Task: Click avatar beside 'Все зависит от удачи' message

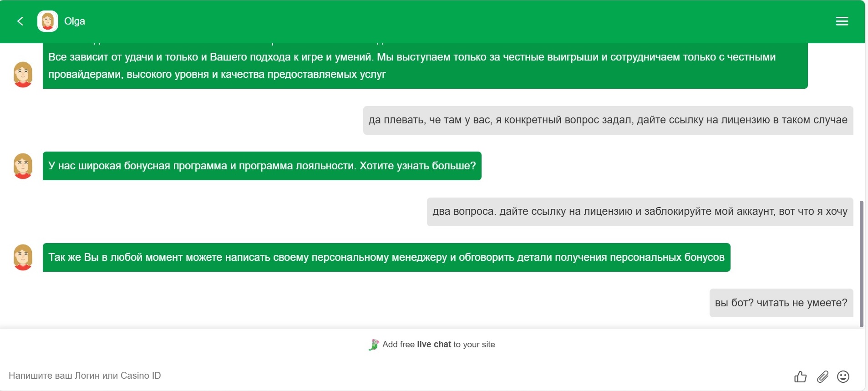Action: pyautogui.click(x=23, y=74)
